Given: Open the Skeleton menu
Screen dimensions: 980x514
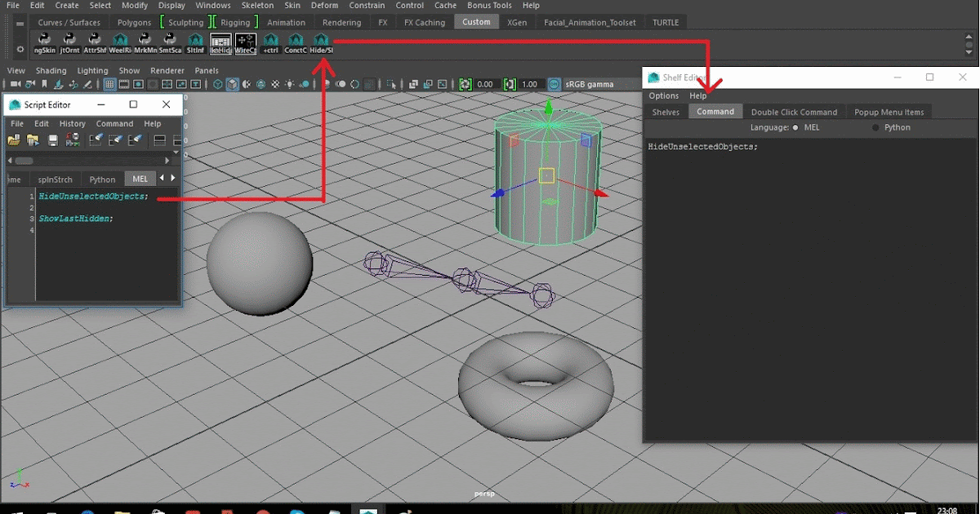Looking at the screenshot, I should coord(256,5).
